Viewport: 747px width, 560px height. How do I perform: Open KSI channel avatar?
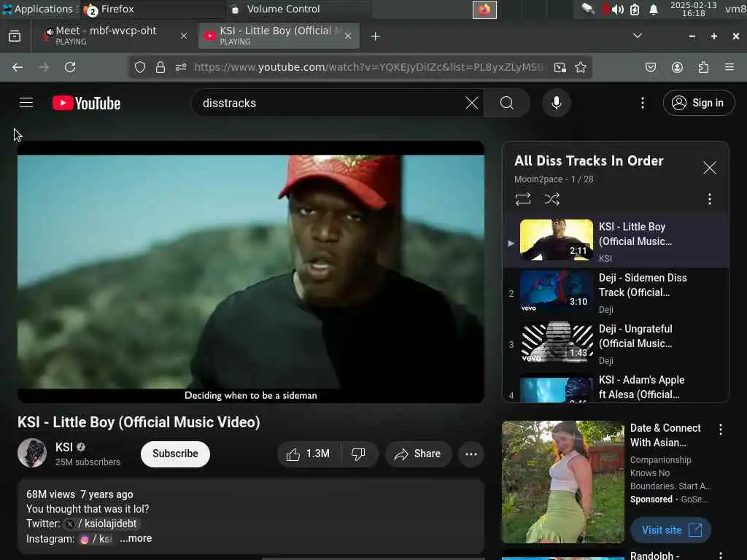(x=32, y=453)
